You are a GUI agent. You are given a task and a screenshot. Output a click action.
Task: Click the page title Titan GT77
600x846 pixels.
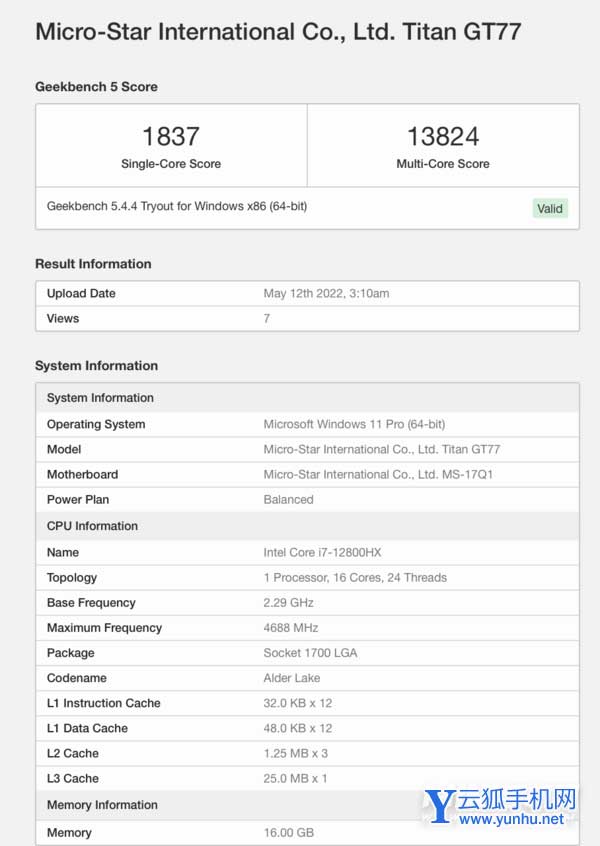click(x=277, y=31)
